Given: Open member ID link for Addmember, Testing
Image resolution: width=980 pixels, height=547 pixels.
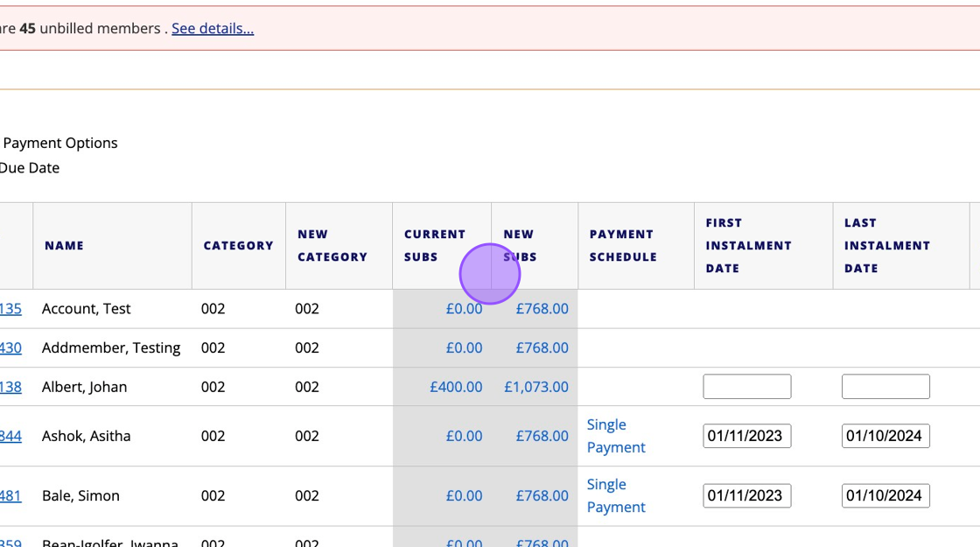Looking at the screenshot, I should [x=10, y=347].
